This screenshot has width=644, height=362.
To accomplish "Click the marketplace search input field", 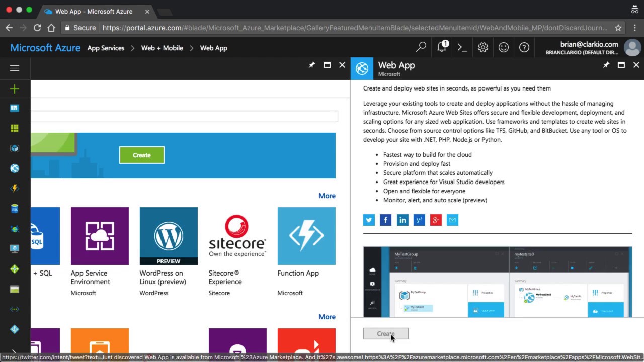I will pyautogui.click(x=184, y=116).
